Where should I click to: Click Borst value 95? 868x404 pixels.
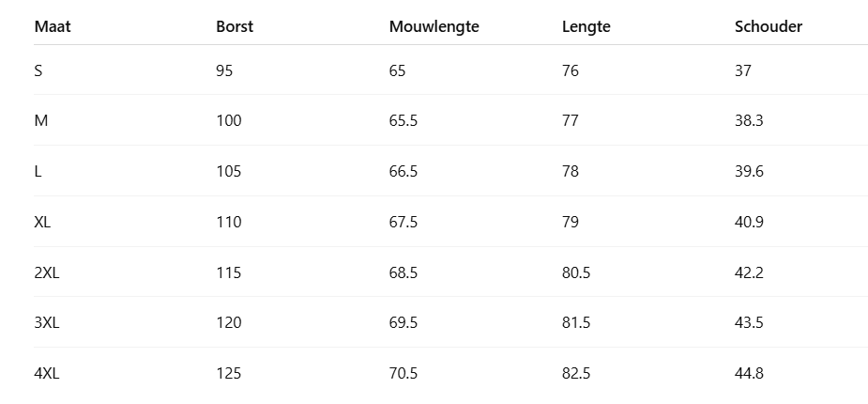tap(224, 70)
